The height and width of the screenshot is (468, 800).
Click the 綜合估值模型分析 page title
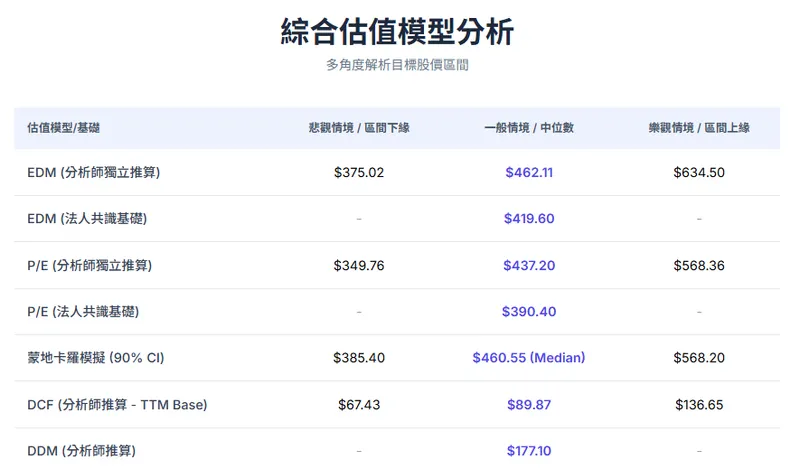pyautogui.click(x=397, y=32)
